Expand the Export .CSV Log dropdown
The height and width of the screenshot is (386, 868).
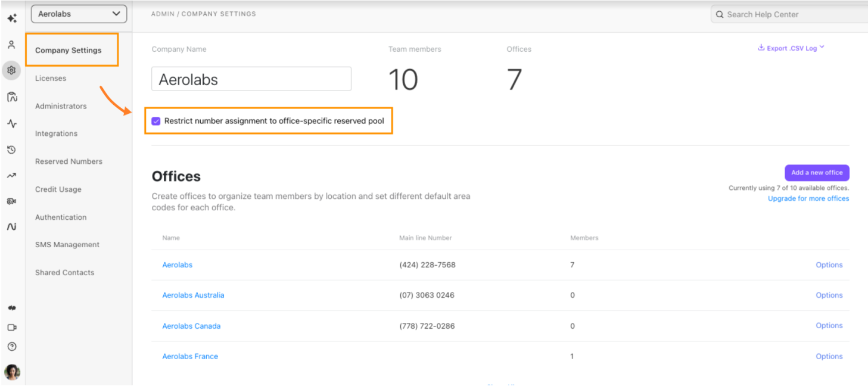[x=791, y=48]
